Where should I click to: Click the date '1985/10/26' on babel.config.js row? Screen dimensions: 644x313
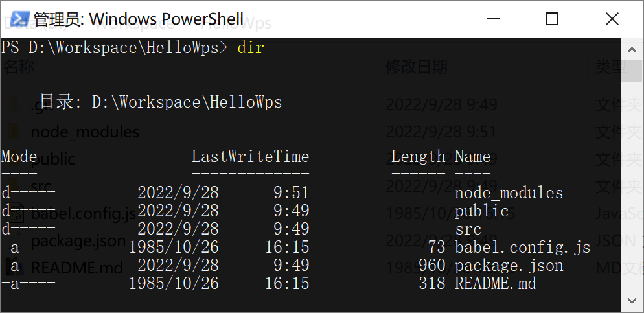[x=174, y=248]
